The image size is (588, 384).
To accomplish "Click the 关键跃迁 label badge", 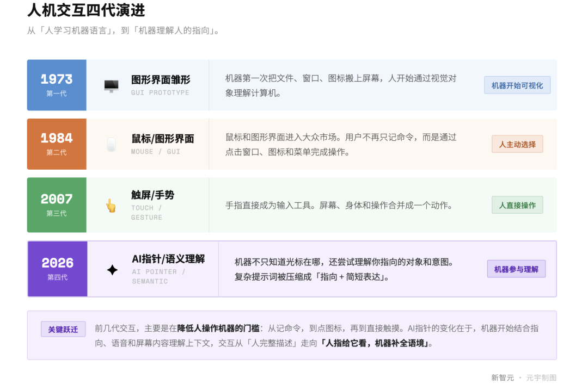I will pyautogui.click(x=63, y=329).
